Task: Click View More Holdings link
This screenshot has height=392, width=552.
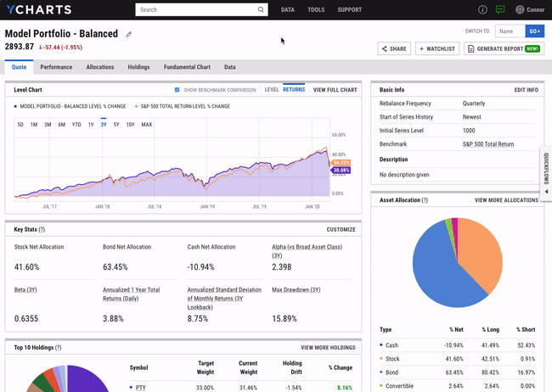Action: (x=328, y=347)
